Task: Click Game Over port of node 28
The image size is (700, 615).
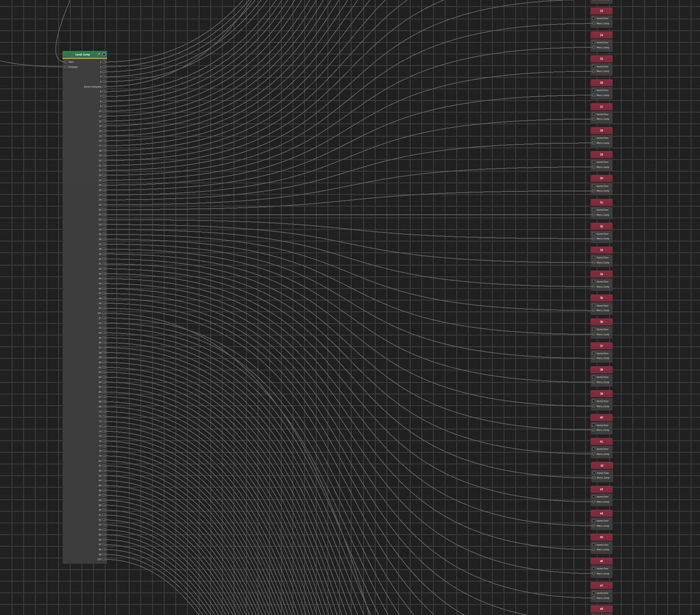Action: coord(594,138)
